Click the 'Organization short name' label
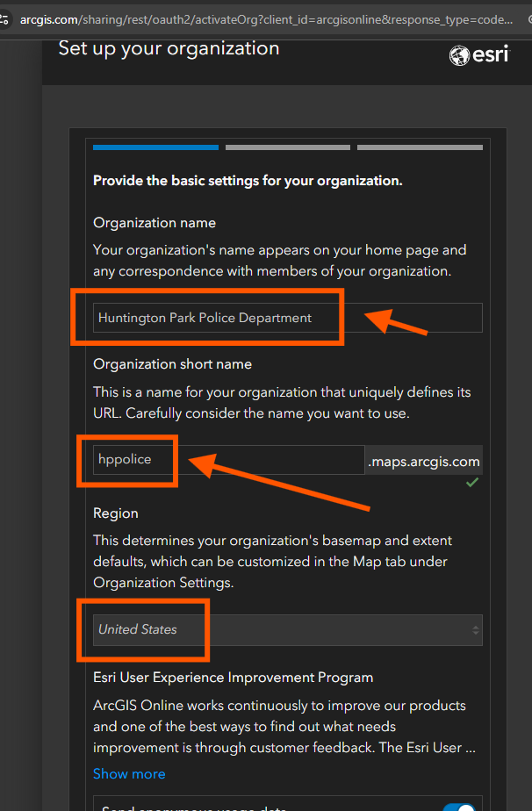 [172, 364]
